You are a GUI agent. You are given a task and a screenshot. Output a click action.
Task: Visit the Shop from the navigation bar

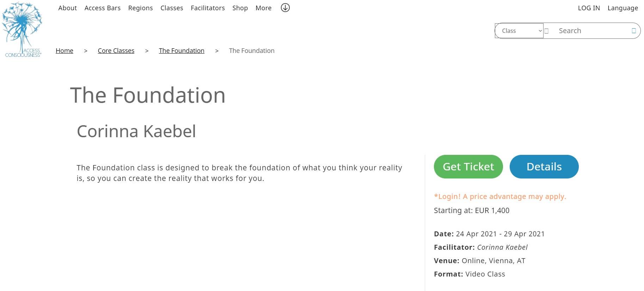pos(240,8)
